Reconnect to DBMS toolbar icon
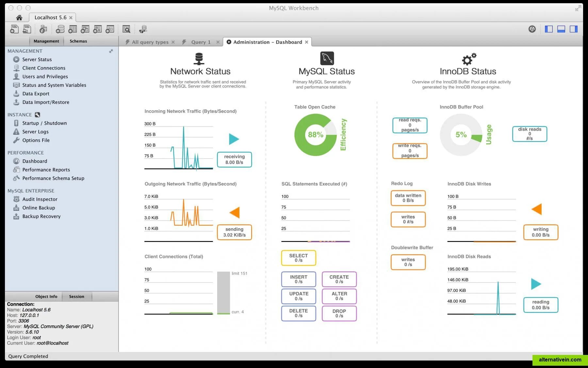The width and height of the screenshot is (588, 368). (x=143, y=29)
